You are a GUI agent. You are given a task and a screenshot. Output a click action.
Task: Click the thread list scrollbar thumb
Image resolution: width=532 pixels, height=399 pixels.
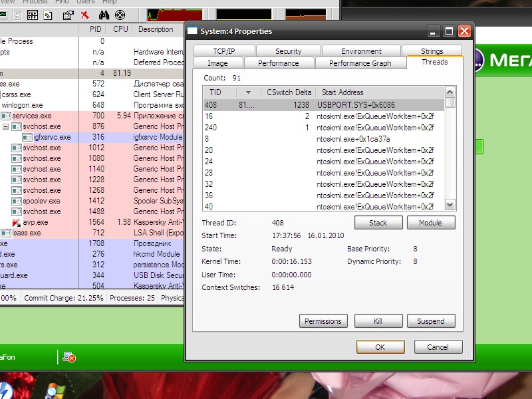click(450, 103)
